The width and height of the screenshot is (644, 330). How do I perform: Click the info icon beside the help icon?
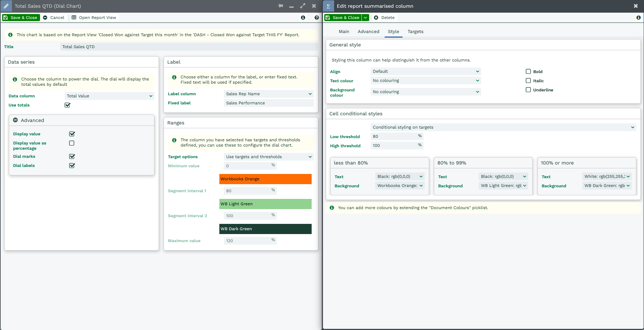tap(303, 18)
